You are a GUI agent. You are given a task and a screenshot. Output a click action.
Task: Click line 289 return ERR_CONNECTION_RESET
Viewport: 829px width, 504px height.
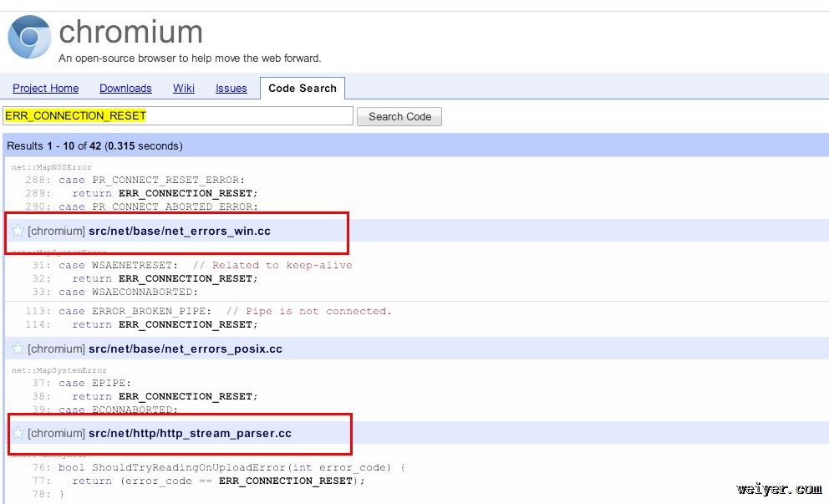tap(141, 193)
